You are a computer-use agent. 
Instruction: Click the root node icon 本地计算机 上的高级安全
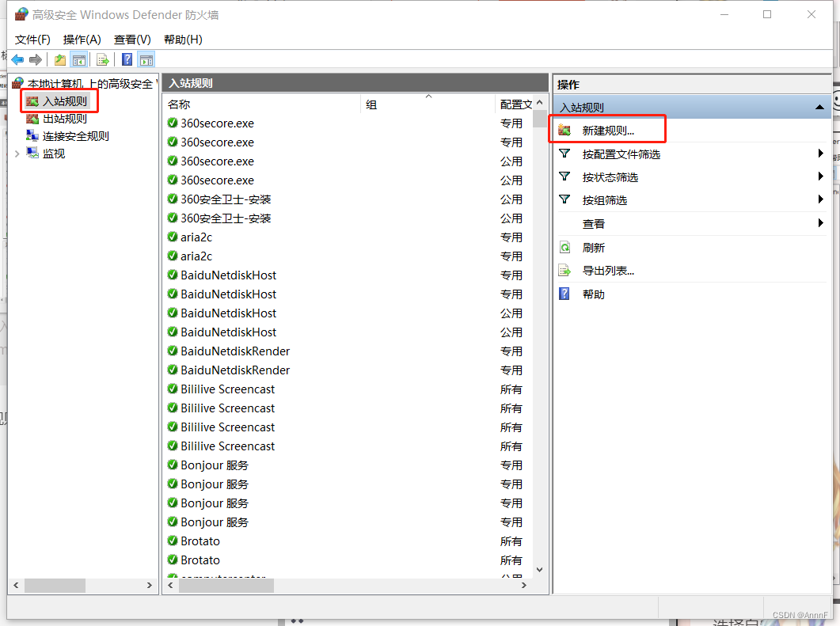click(x=17, y=84)
